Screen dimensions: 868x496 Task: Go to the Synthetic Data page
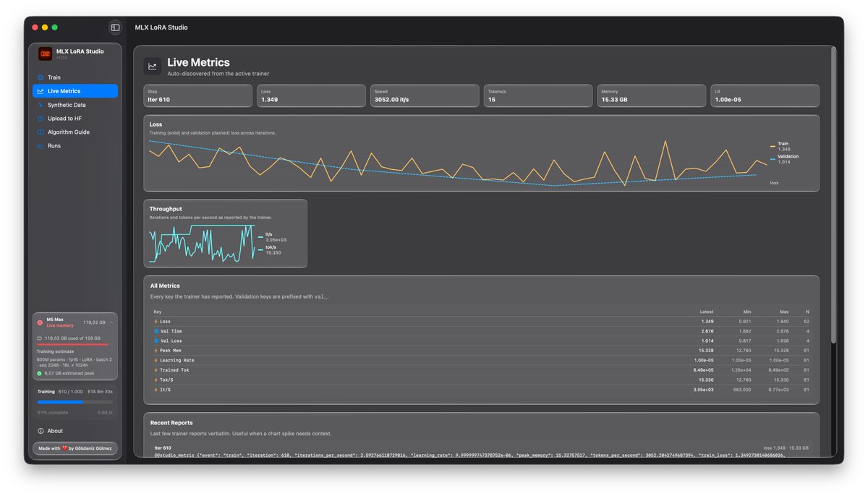(75, 105)
